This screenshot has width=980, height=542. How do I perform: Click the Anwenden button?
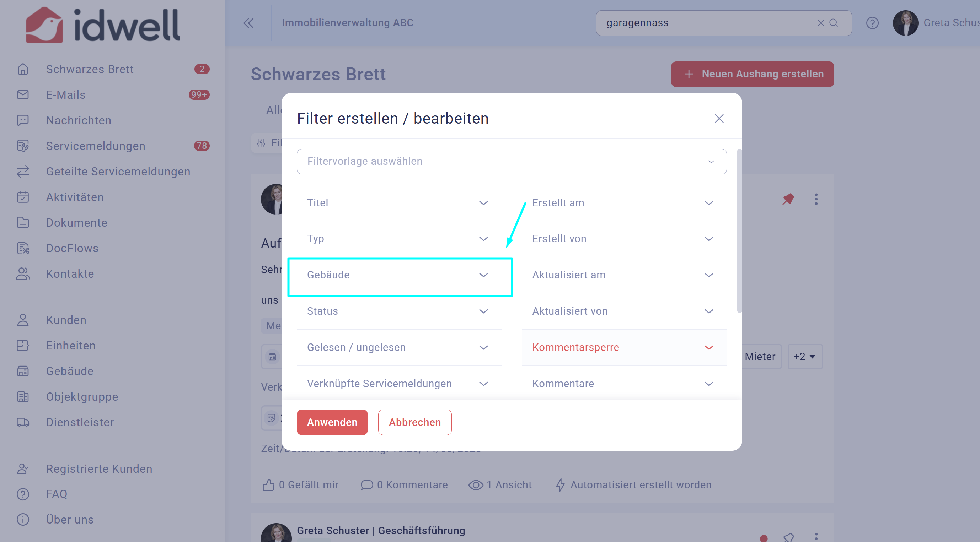332,422
